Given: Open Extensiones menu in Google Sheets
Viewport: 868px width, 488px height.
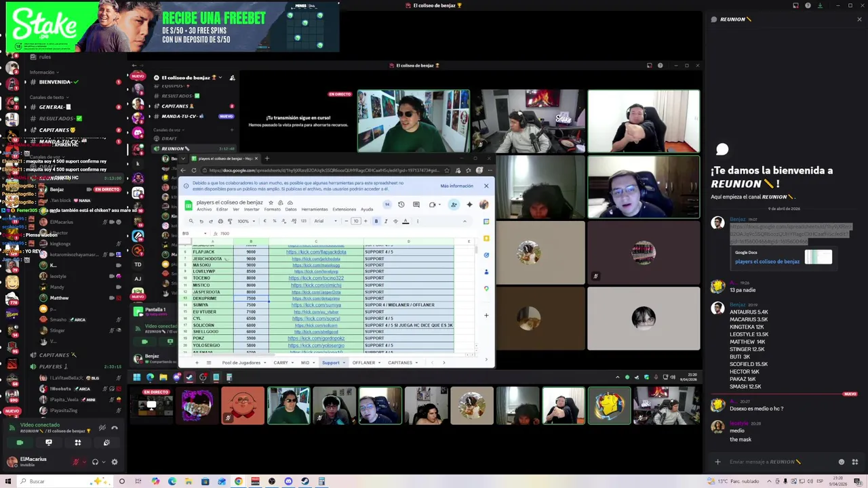Looking at the screenshot, I should coord(344,209).
